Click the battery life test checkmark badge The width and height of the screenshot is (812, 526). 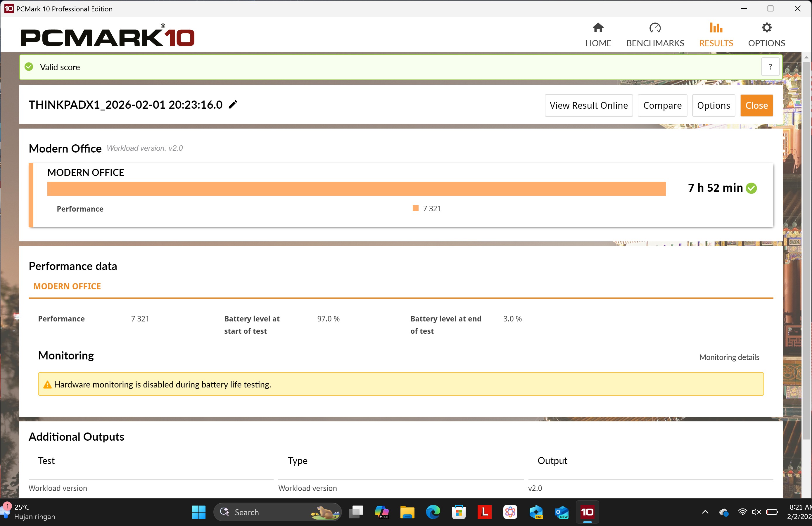click(x=751, y=188)
